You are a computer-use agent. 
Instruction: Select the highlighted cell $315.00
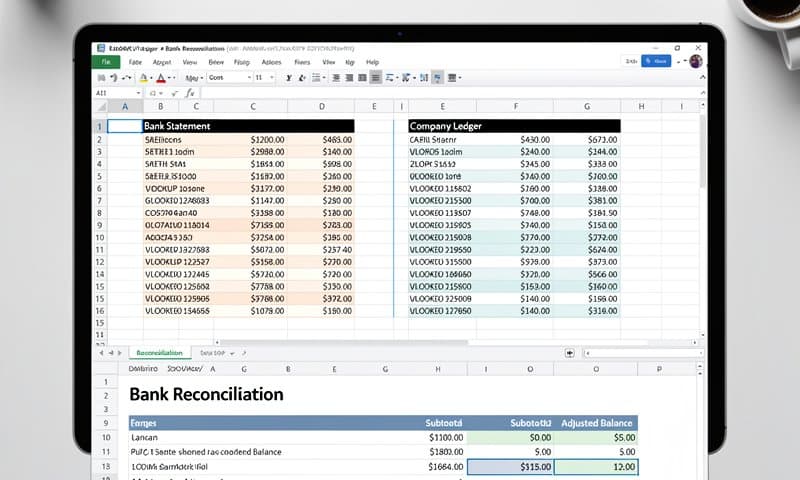(510, 467)
